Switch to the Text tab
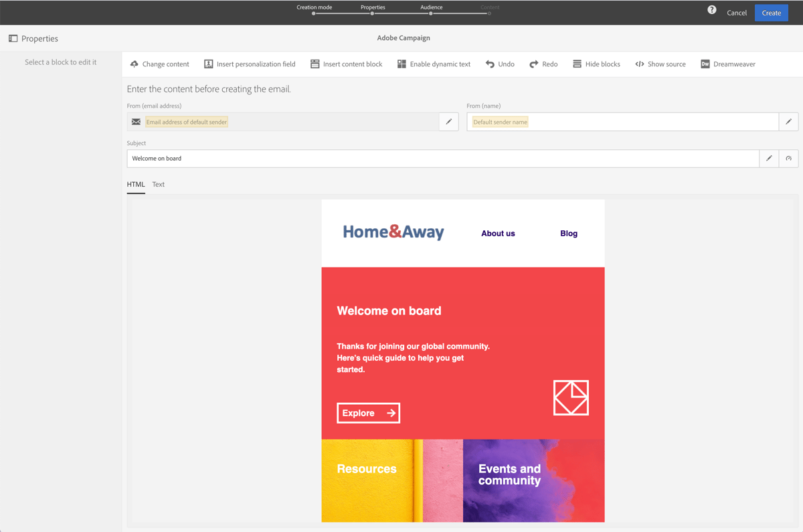Screen dimensions: 803x532 (158, 184)
